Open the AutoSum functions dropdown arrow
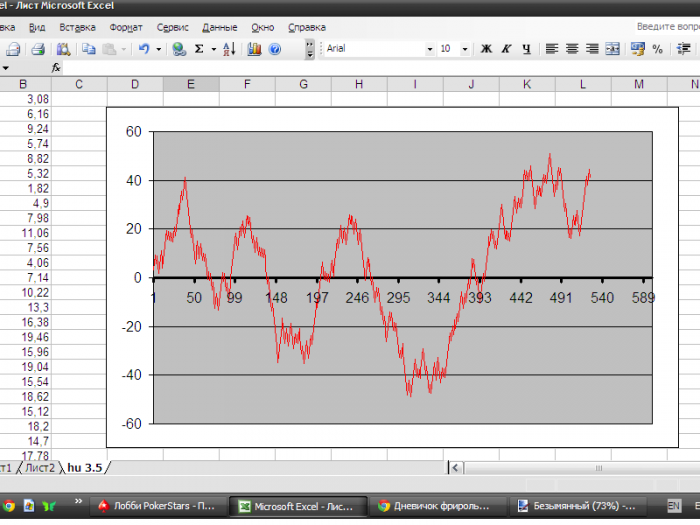 pyautogui.click(x=213, y=48)
